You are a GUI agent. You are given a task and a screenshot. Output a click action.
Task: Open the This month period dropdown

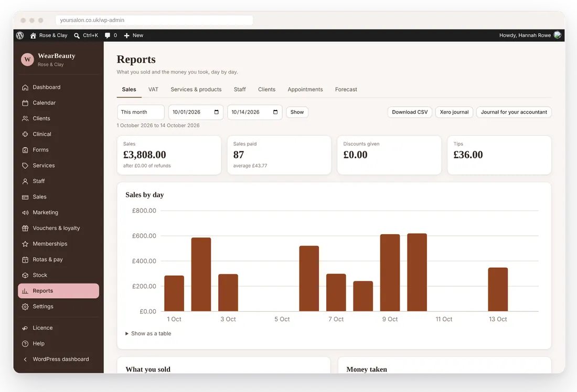(141, 112)
